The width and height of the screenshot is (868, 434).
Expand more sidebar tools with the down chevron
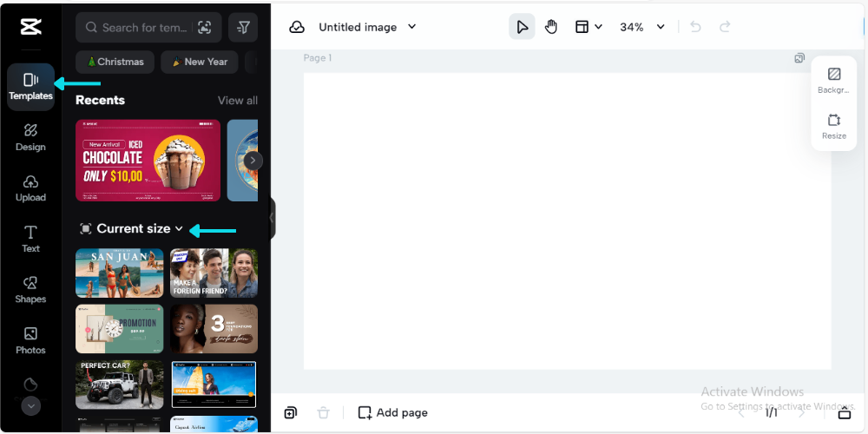[31, 406]
